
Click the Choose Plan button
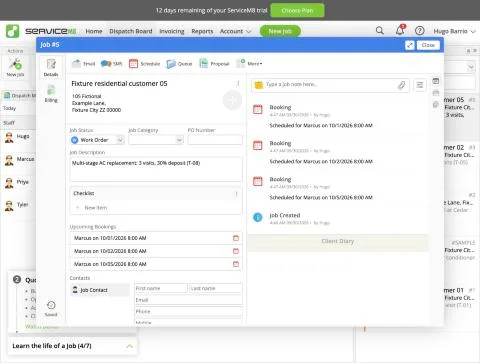click(297, 10)
